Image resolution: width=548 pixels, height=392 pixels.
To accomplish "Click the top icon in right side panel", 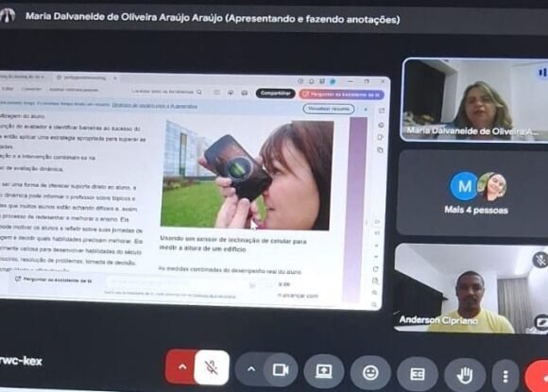I will pos(382,111).
